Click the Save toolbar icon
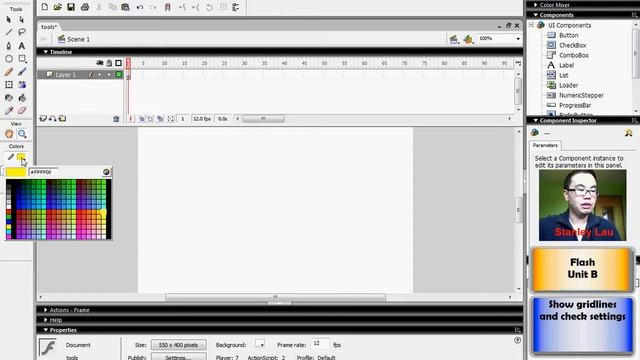The image size is (640, 360). coord(71,7)
